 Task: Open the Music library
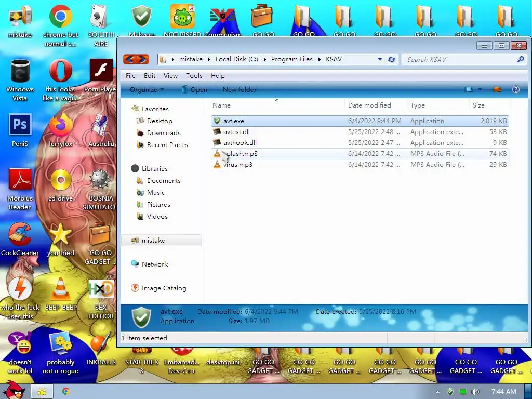pos(151,192)
